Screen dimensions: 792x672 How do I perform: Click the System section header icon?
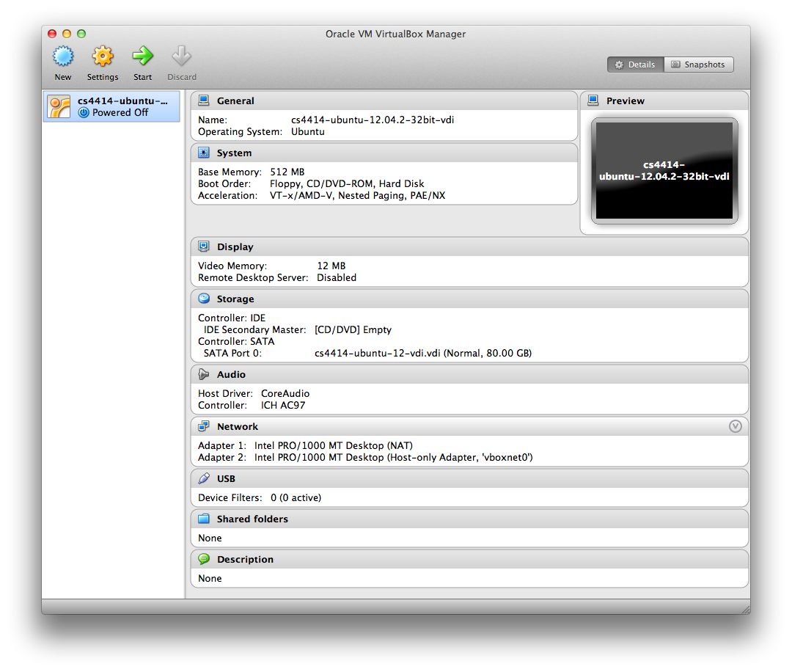203,153
